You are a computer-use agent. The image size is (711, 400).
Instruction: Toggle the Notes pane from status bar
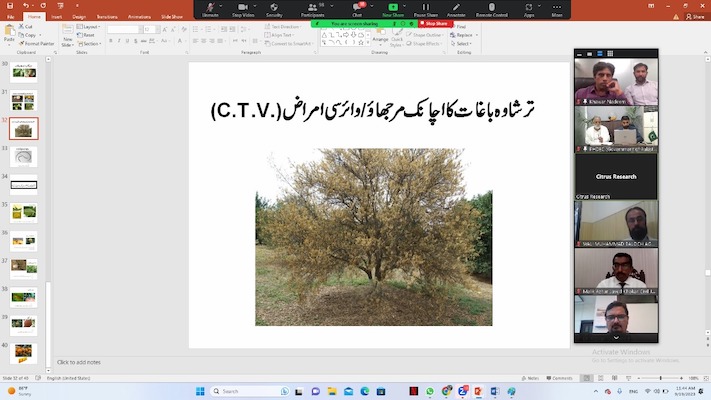[x=533, y=378]
